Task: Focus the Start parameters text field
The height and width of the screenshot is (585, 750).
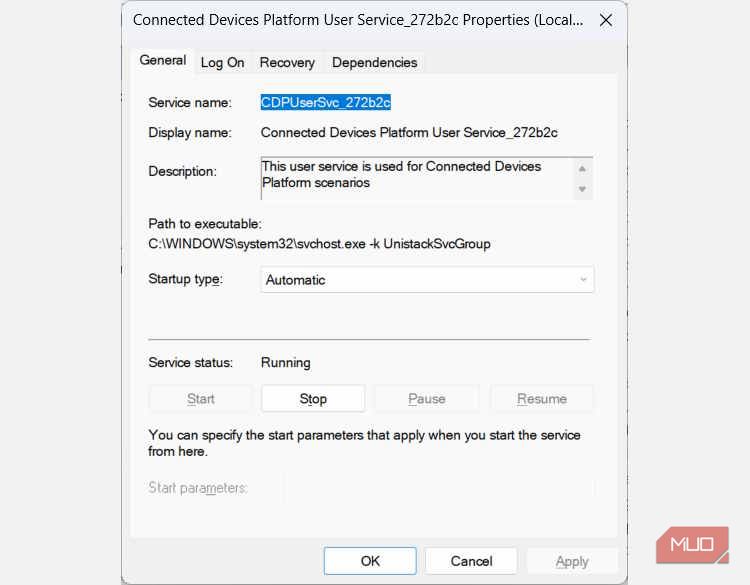Action: click(x=439, y=488)
